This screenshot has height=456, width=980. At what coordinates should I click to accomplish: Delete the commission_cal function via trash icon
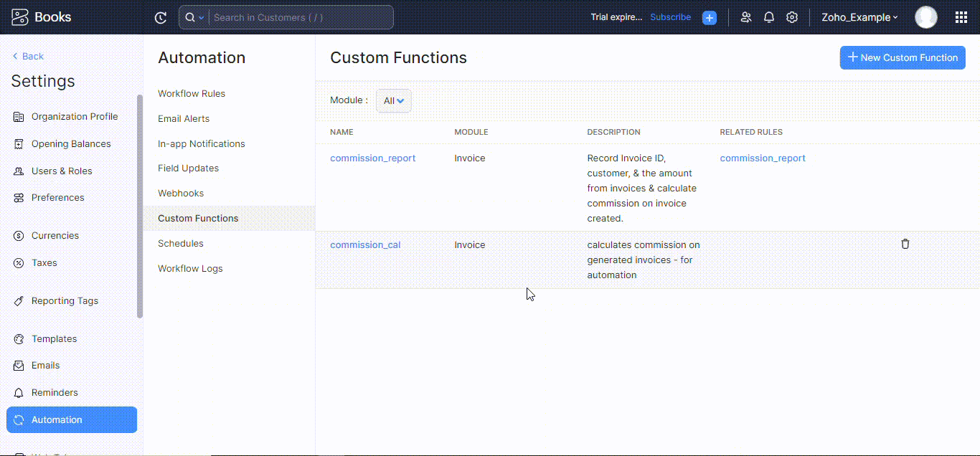(905, 244)
